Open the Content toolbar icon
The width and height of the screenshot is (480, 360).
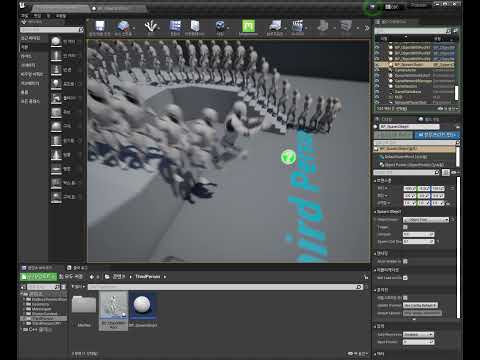coord(175,26)
